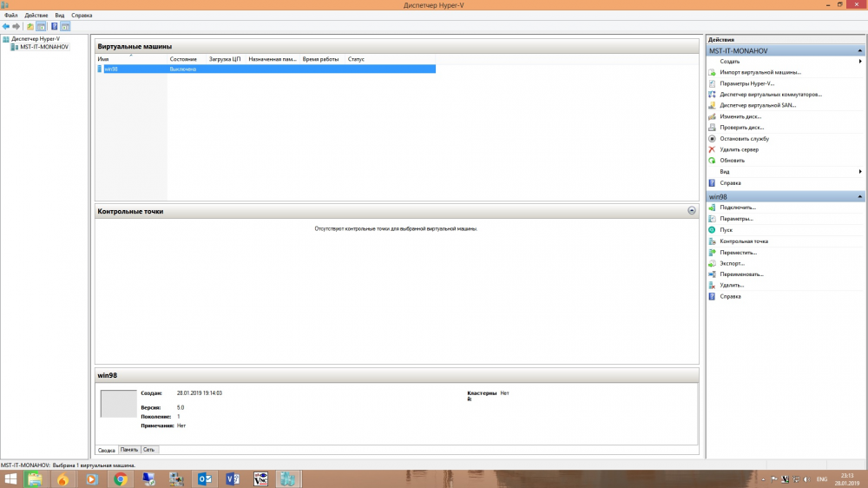The image size is (868, 488).
Task: Click the Back arrow toolbar icon
Action: click(6, 27)
